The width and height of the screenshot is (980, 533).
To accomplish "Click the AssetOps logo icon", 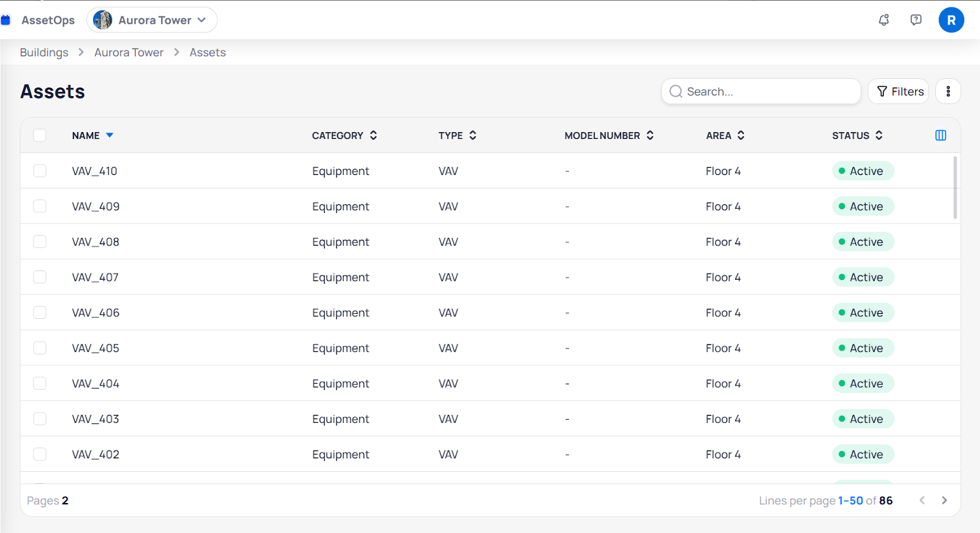I will click(6, 20).
